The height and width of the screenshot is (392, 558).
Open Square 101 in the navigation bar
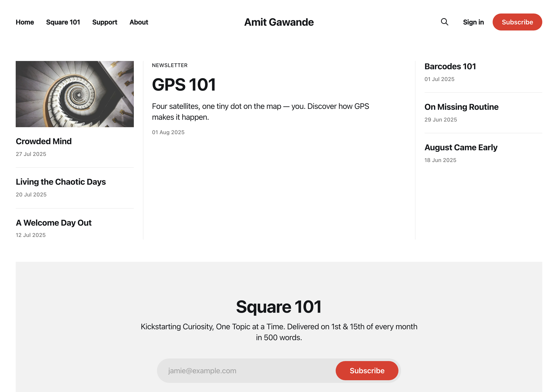(x=63, y=22)
